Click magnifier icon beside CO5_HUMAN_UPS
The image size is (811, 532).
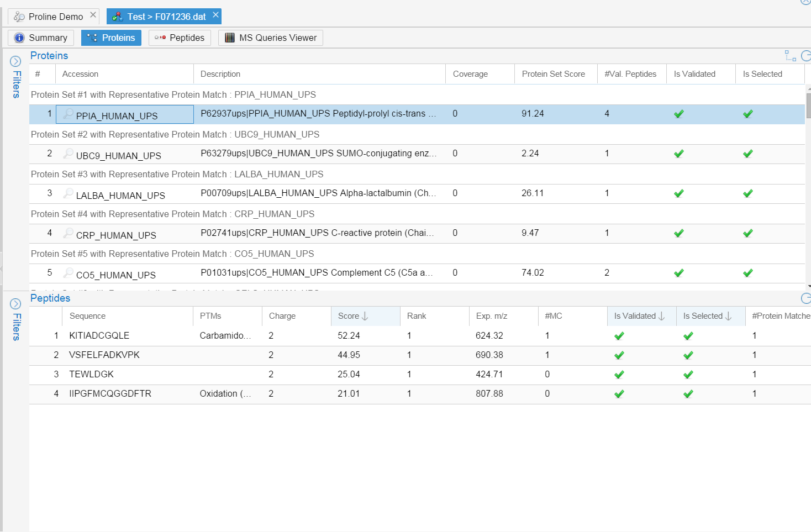[68, 273]
